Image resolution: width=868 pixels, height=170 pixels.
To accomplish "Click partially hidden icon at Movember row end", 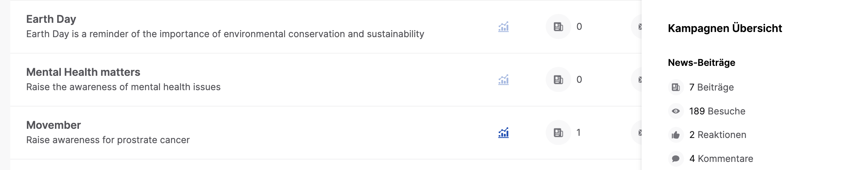I will 637,132.
